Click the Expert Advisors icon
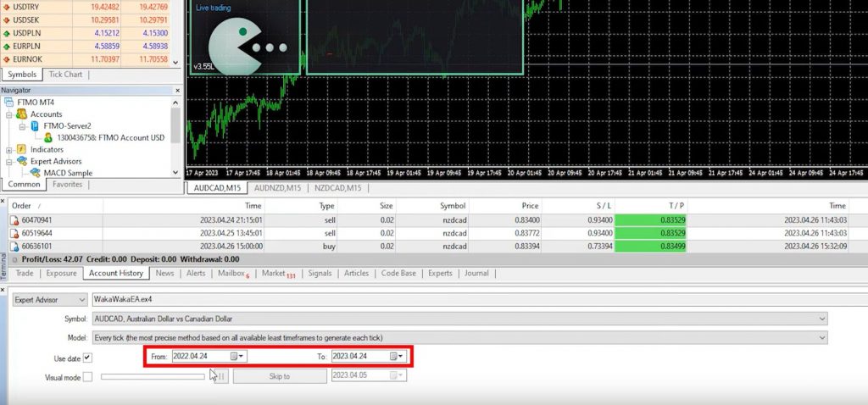Screen dimensions: 868x405 pyautogui.click(x=21, y=161)
